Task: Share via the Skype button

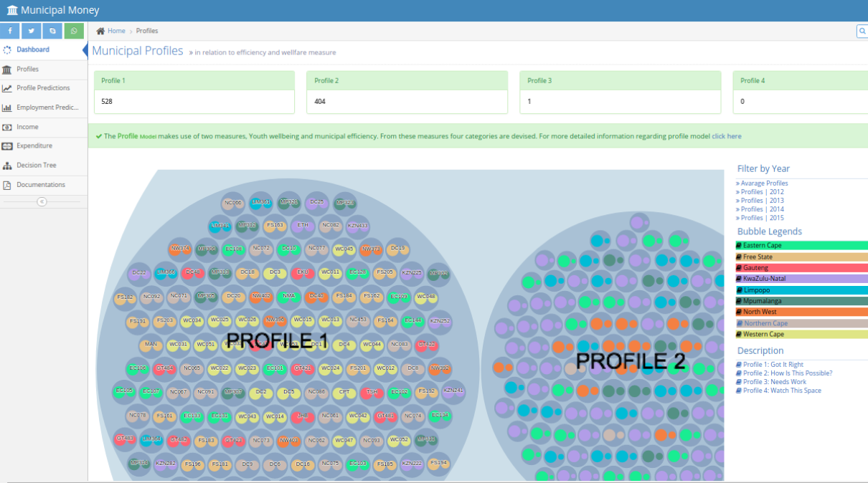Action: coord(52,31)
